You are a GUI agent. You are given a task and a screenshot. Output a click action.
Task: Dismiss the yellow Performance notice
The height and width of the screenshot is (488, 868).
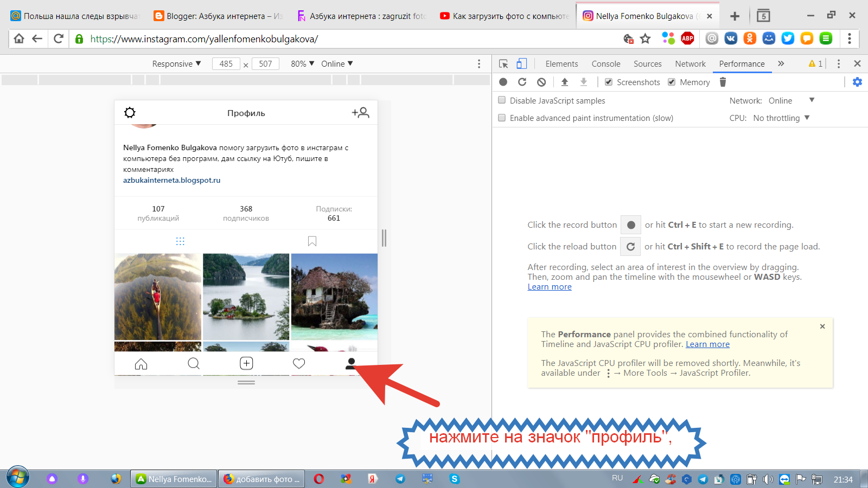pyautogui.click(x=822, y=326)
